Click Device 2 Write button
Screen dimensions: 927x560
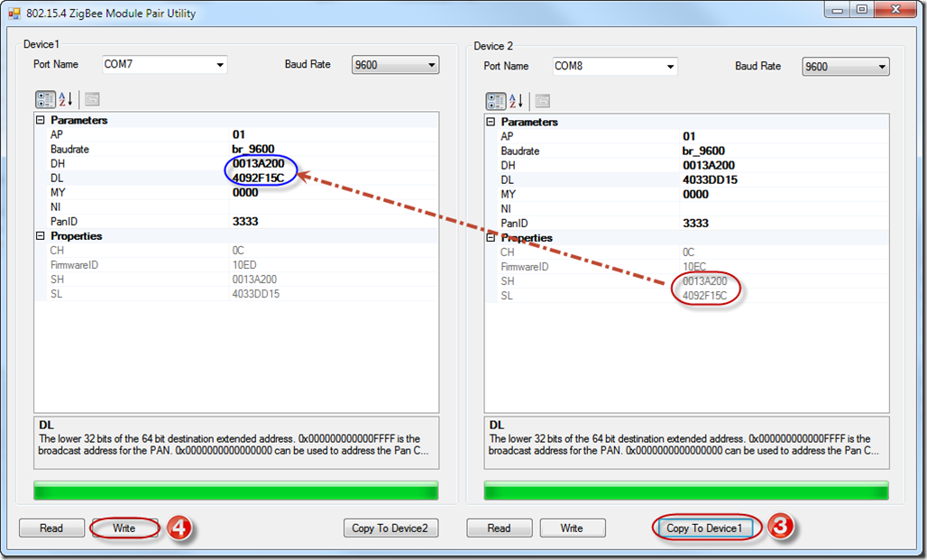point(572,528)
